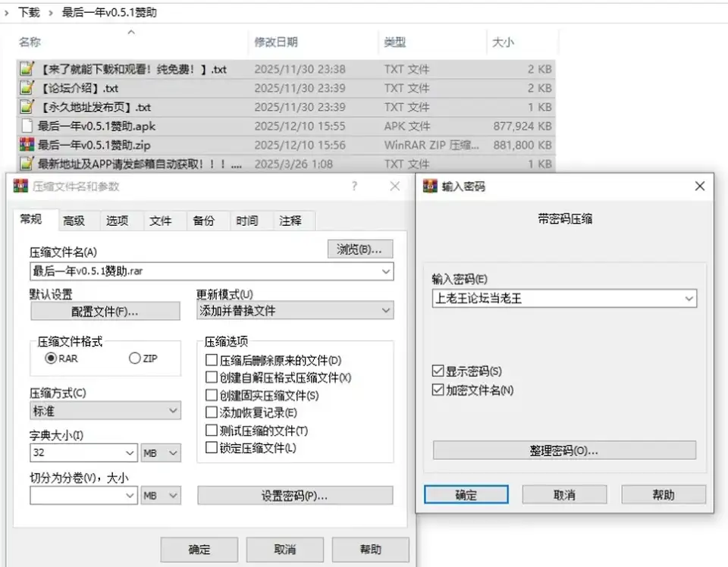
Task: Click 帮助 in the 输入密码 dialog
Action: tap(664, 495)
